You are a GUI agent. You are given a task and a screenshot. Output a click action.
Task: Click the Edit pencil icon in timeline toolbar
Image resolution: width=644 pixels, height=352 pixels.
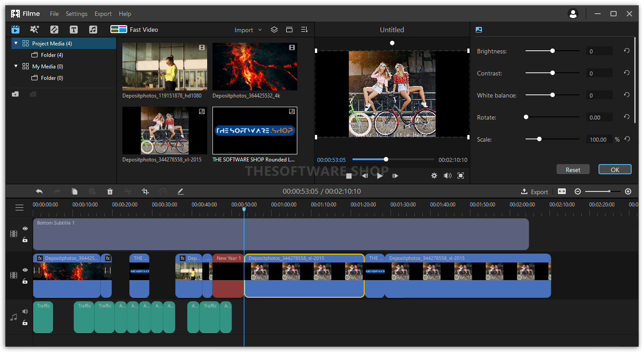point(181,191)
